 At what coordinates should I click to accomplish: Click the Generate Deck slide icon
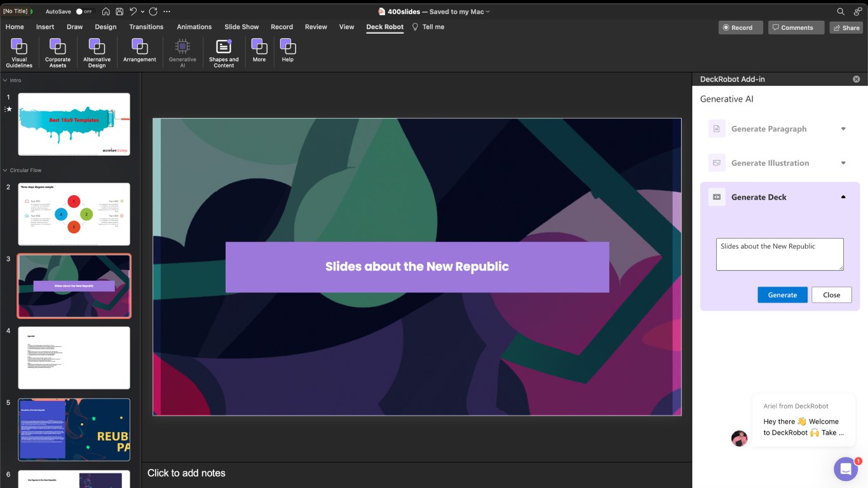[717, 197]
